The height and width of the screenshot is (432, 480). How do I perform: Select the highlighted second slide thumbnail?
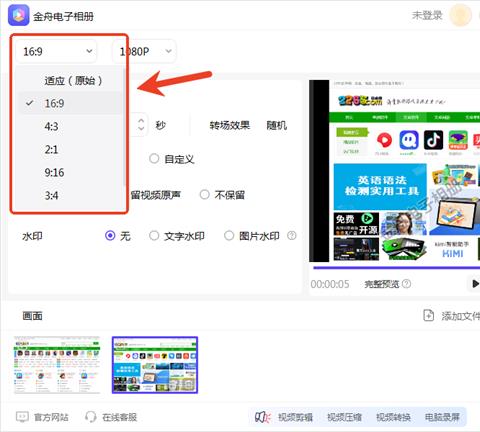(155, 365)
